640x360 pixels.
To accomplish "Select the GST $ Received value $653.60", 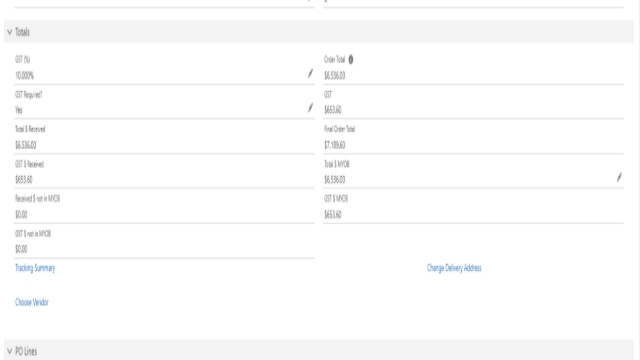I will (24, 180).
